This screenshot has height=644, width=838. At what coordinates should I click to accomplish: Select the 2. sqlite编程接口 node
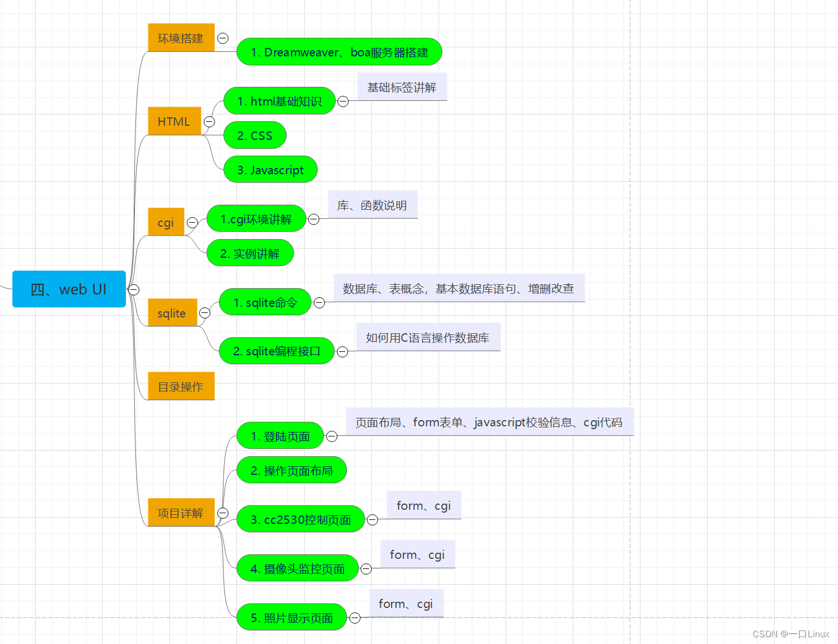(277, 351)
